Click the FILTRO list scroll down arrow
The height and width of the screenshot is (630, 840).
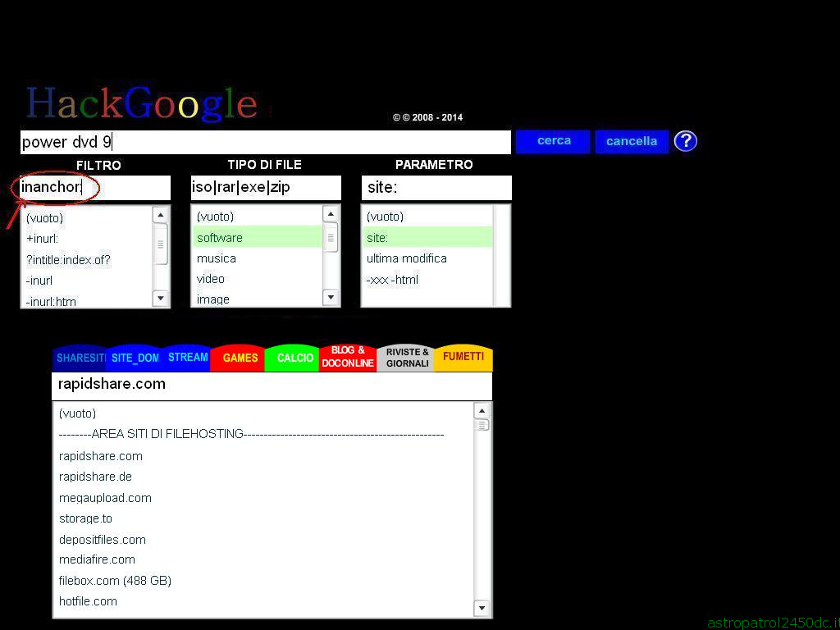161,299
